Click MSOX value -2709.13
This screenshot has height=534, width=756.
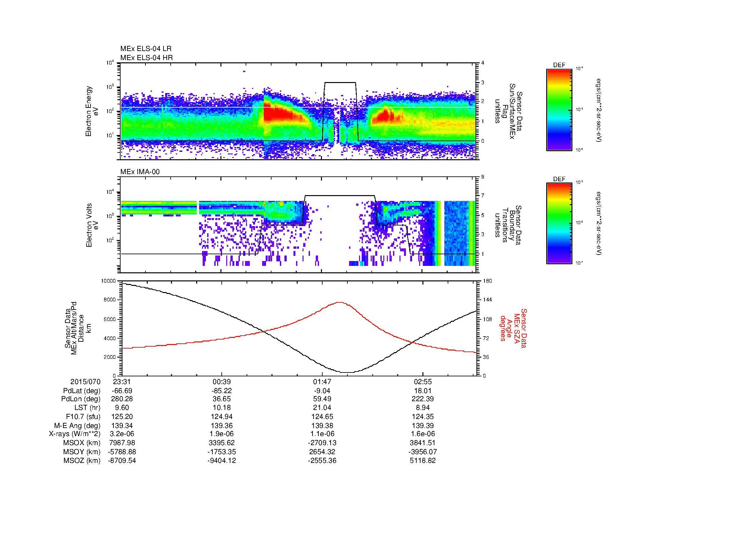322,443
